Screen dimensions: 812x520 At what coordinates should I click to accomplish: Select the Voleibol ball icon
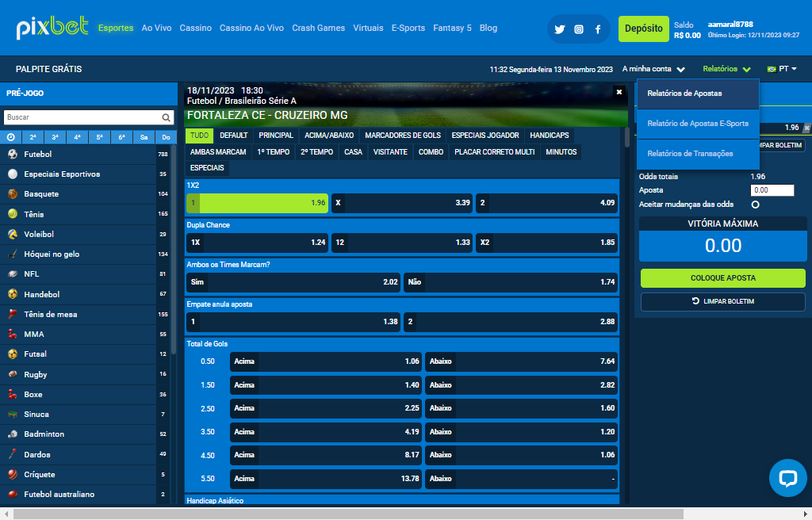click(13, 234)
